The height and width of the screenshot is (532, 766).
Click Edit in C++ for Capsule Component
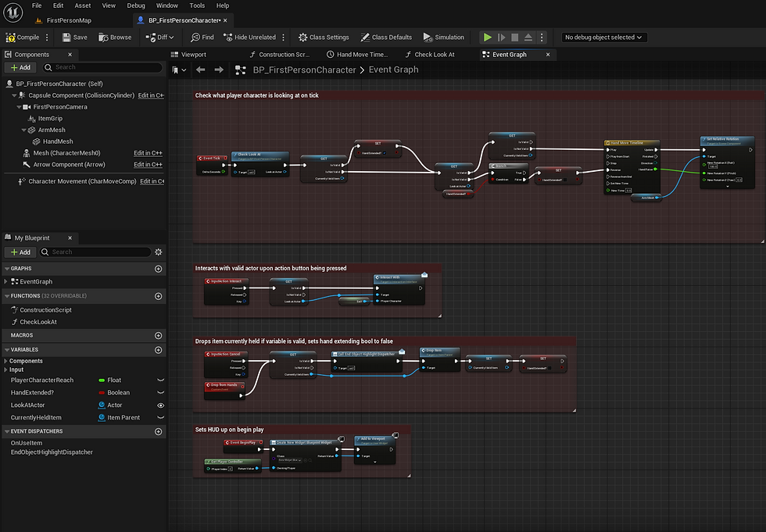click(x=151, y=95)
